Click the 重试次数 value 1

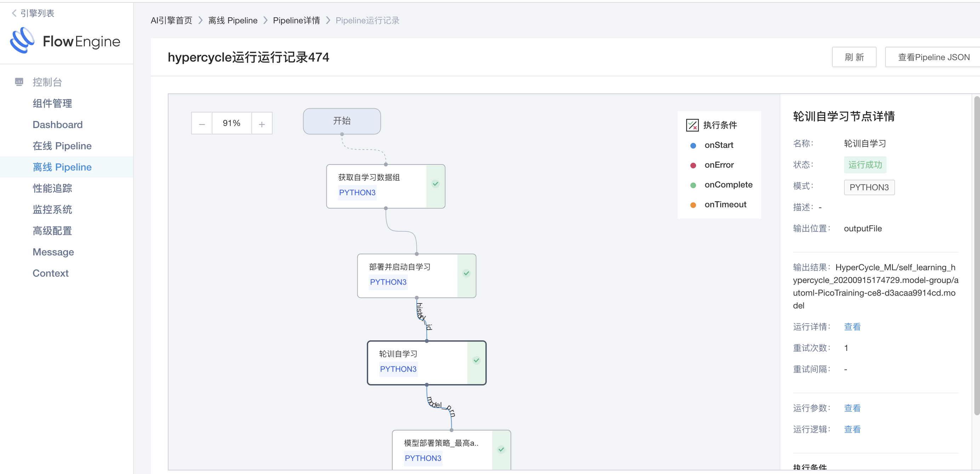(846, 348)
